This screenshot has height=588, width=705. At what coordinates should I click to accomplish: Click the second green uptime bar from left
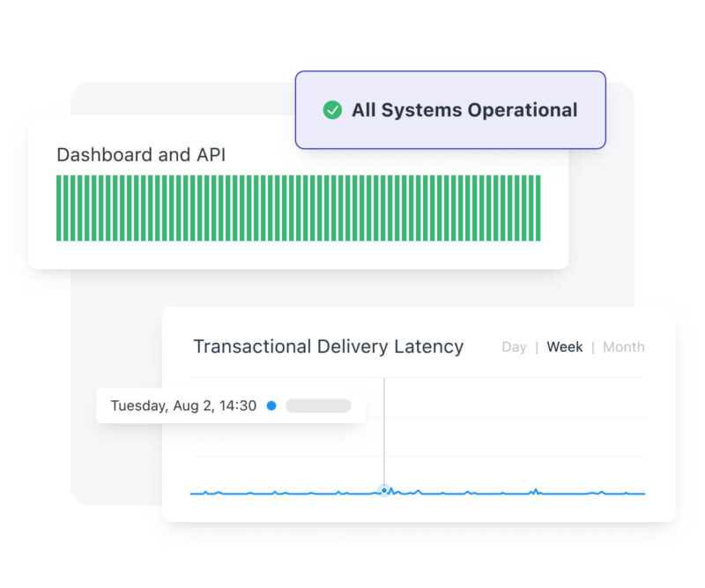[x=68, y=208]
